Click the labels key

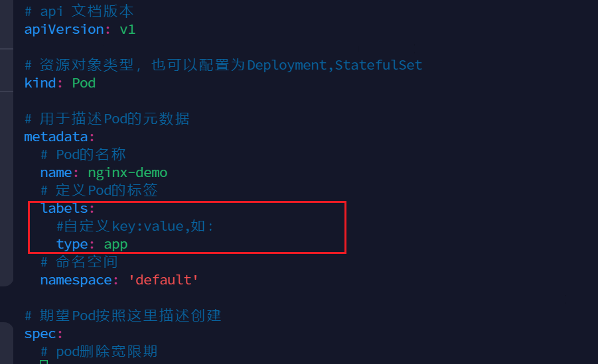[64, 208]
